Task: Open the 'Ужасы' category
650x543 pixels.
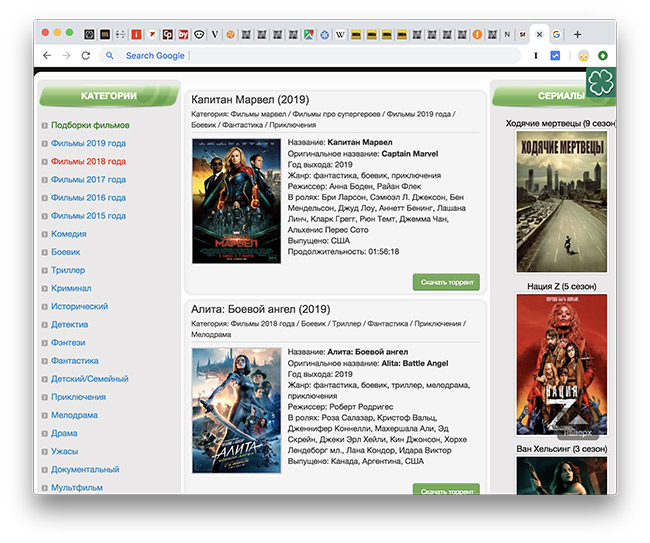Action: pyautogui.click(x=64, y=451)
